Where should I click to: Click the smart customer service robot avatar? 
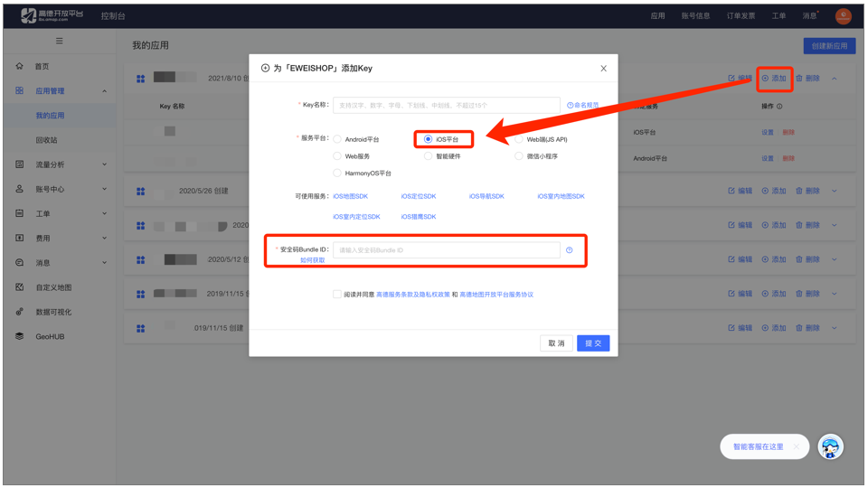[830, 447]
